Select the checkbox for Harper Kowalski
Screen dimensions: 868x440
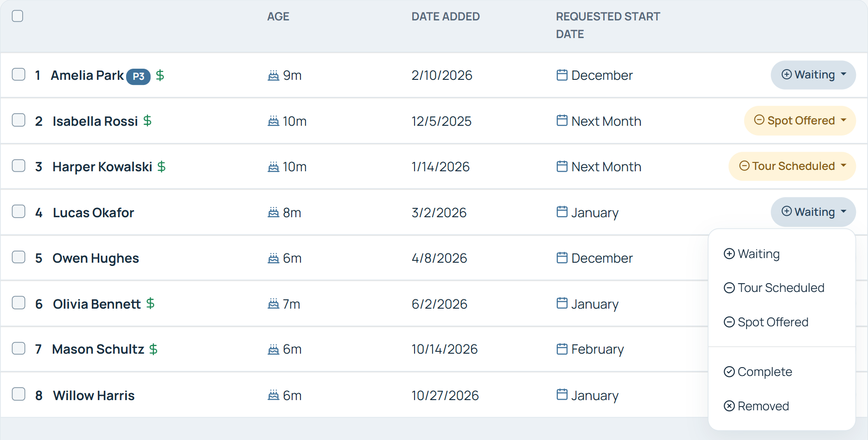click(19, 165)
